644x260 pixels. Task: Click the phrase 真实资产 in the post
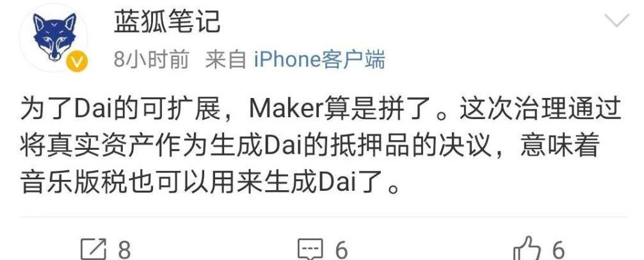coord(101,146)
